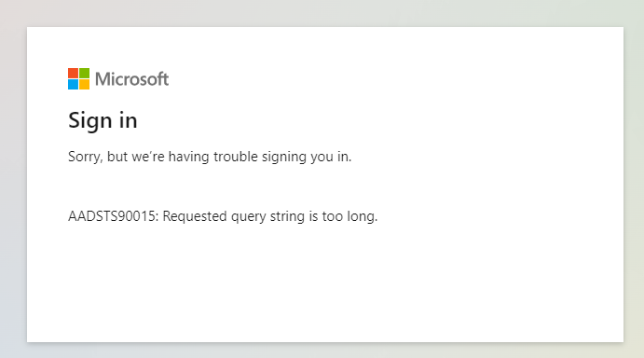Click the AADSTS90015 error code

(113, 216)
